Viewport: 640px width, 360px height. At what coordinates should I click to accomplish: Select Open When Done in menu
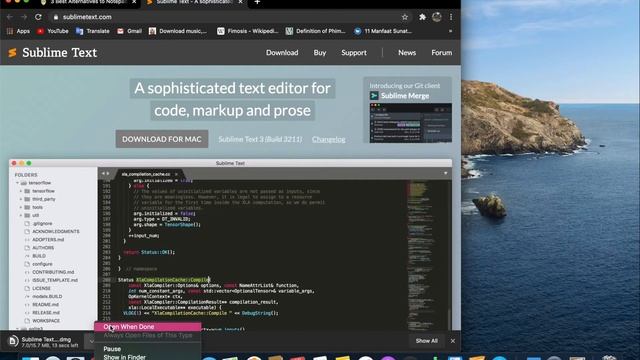147,327
